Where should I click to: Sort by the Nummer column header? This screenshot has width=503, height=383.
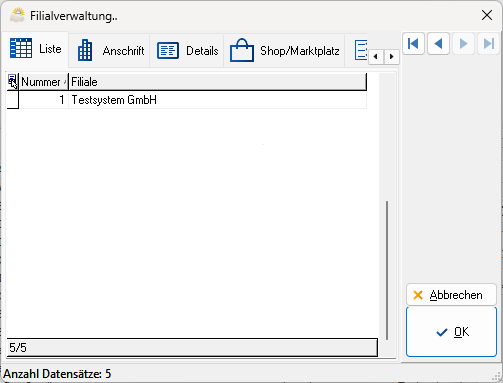(44, 82)
